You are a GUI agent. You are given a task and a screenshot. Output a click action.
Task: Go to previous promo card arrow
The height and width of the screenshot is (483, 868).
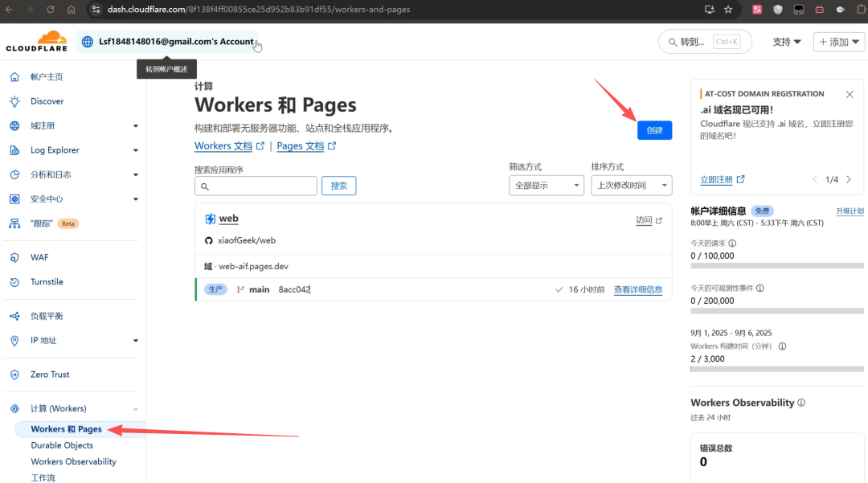(x=815, y=179)
